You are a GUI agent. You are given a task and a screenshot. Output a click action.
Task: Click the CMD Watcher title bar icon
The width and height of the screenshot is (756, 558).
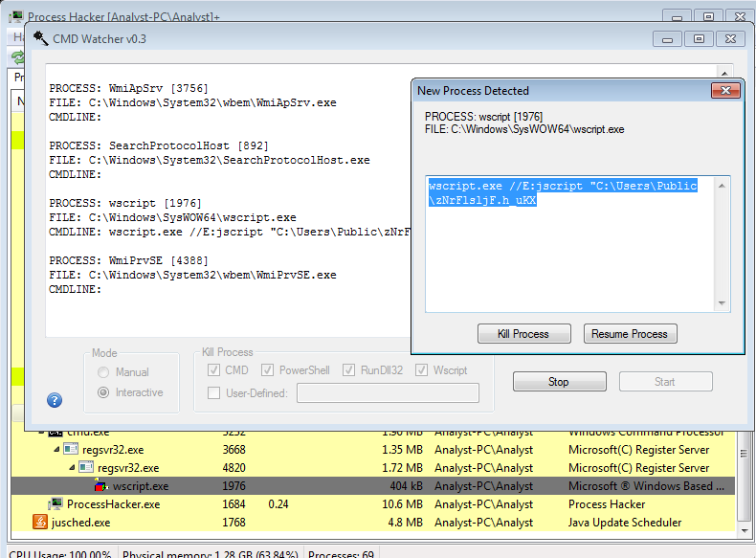coord(41,38)
